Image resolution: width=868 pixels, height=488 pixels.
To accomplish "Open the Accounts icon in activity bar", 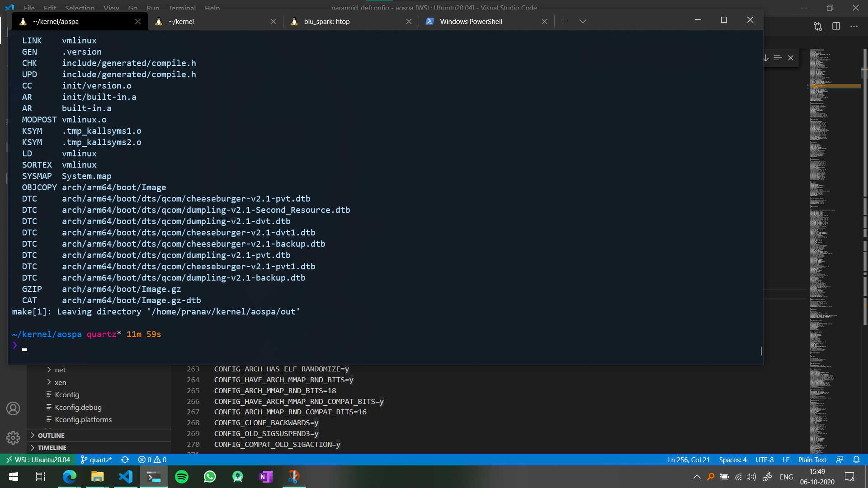I will click(13, 408).
